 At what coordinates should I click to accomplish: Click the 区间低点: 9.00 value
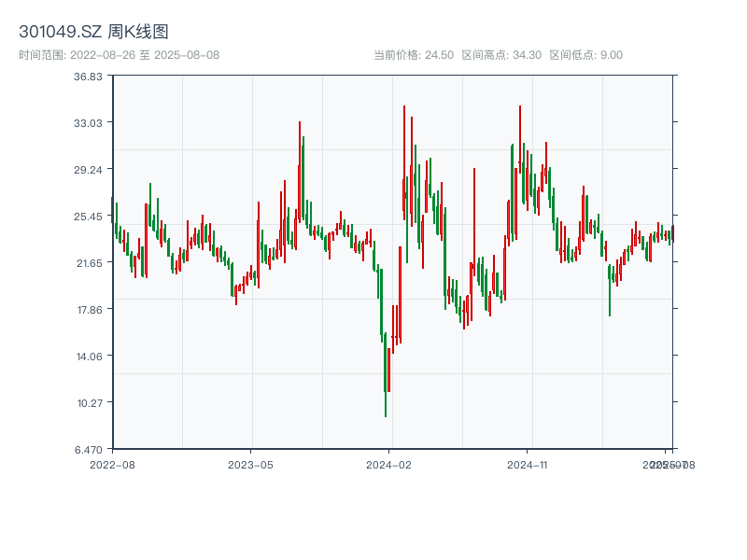[586, 55]
